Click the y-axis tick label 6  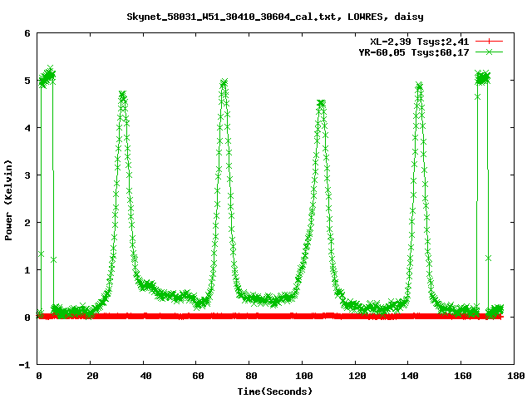(27, 33)
